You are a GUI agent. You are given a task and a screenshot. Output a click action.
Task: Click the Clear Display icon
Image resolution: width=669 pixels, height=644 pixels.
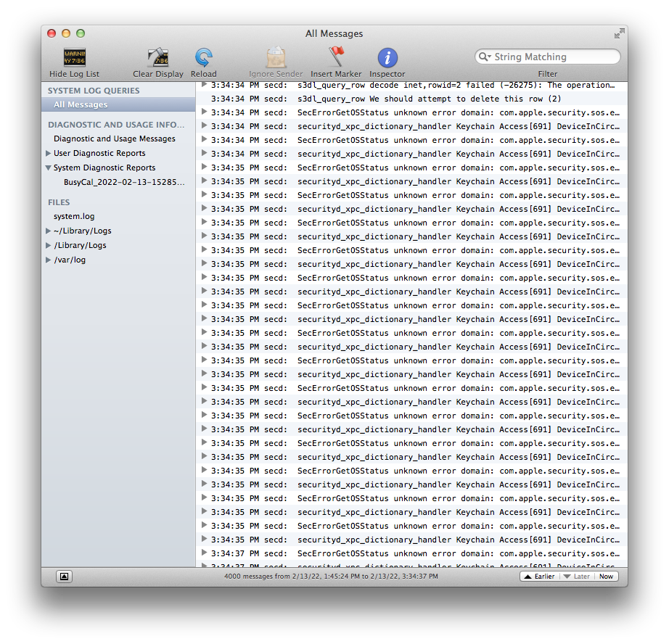pyautogui.click(x=158, y=57)
